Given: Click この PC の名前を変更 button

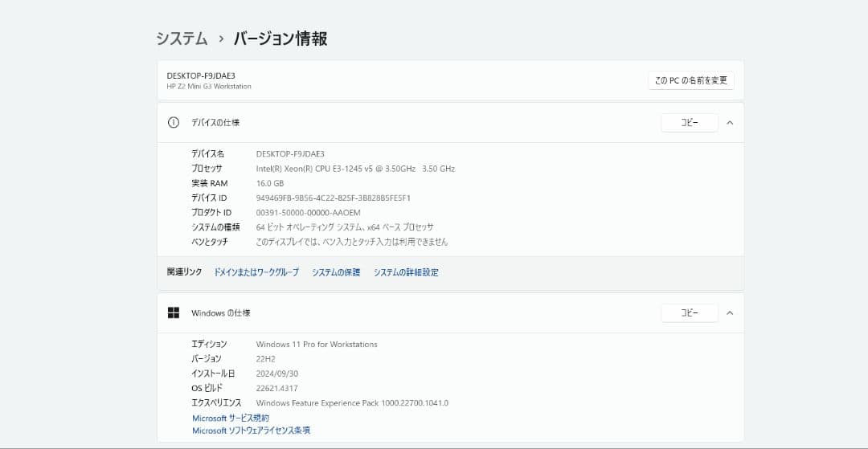Looking at the screenshot, I should click(691, 80).
